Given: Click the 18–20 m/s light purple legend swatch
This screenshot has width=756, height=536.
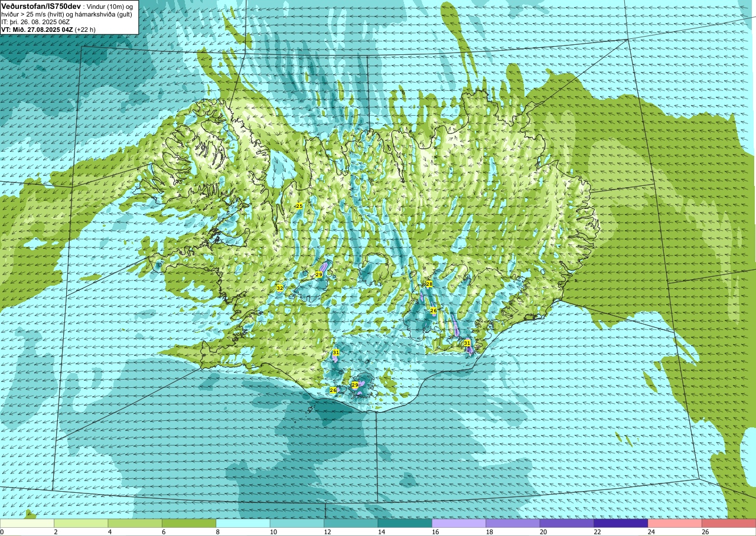Looking at the screenshot, I should [513, 524].
